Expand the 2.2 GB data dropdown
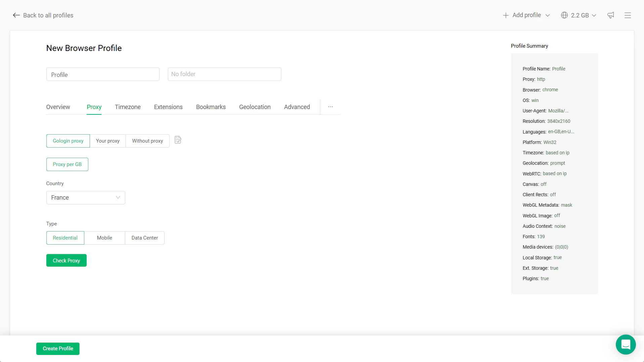The height and width of the screenshot is (362, 644). pos(594,15)
